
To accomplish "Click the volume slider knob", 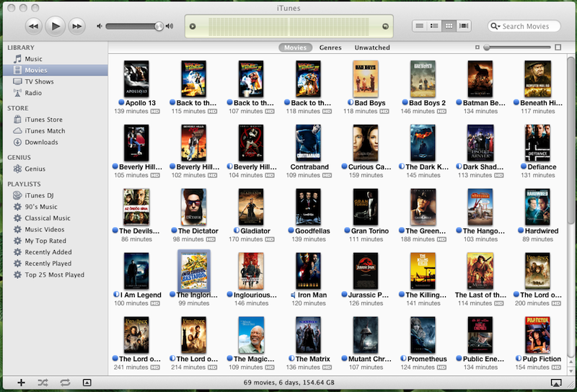I will pyautogui.click(x=159, y=26).
